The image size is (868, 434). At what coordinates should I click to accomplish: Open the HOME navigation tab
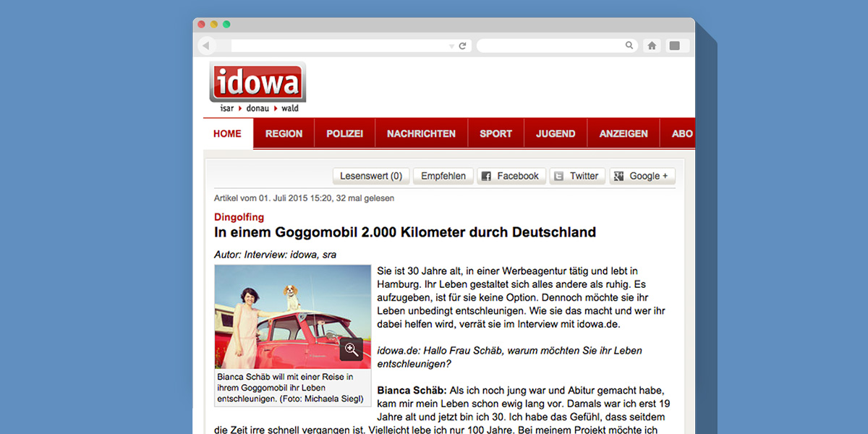(x=228, y=134)
